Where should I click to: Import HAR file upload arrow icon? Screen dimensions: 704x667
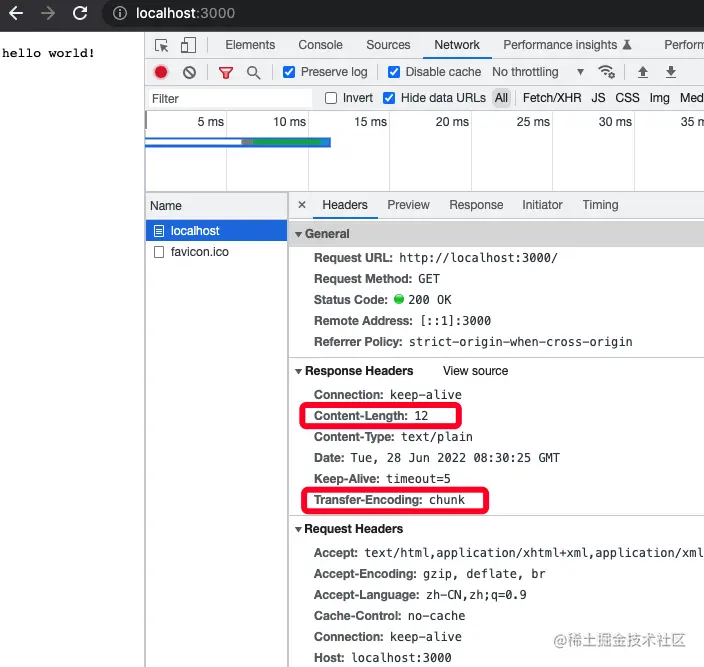click(643, 72)
